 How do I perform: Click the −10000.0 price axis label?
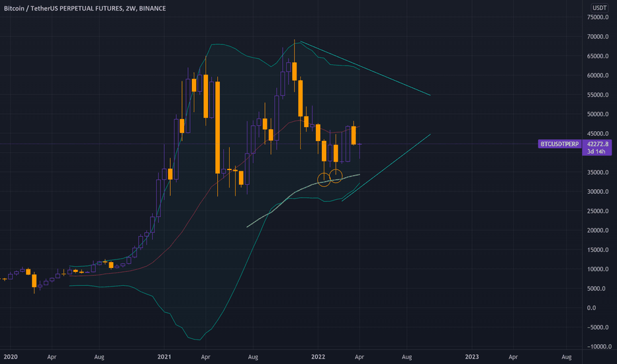[x=599, y=346]
